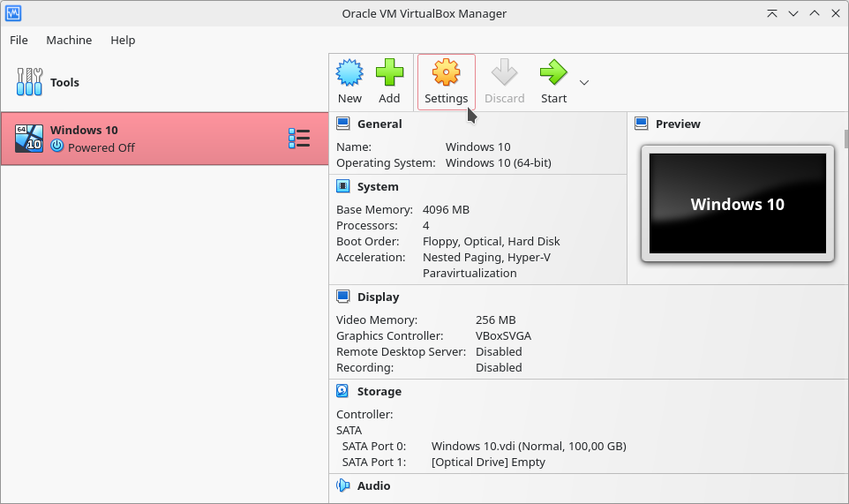Open the System section header link
849x504 pixels.
(378, 187)
